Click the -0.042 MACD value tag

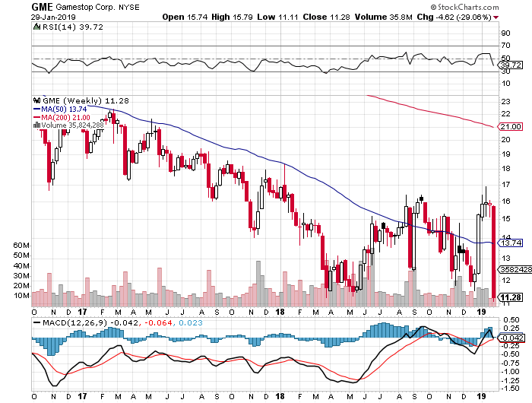point(511,338)
